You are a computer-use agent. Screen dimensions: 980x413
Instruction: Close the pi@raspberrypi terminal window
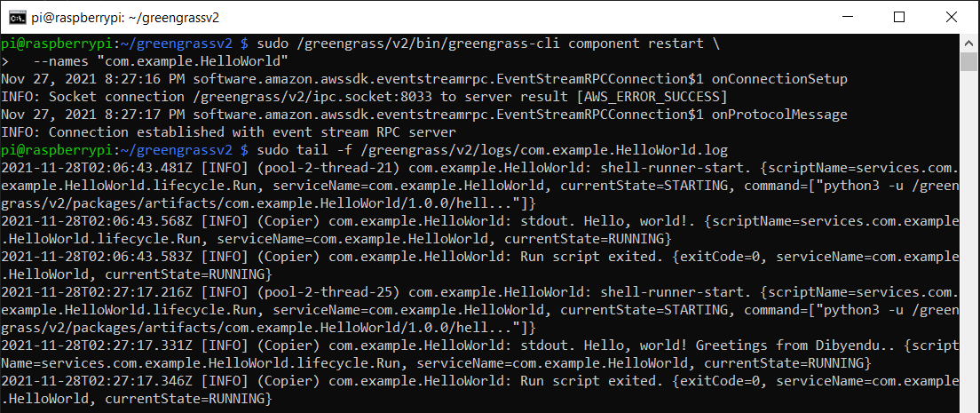click(952, 17)
